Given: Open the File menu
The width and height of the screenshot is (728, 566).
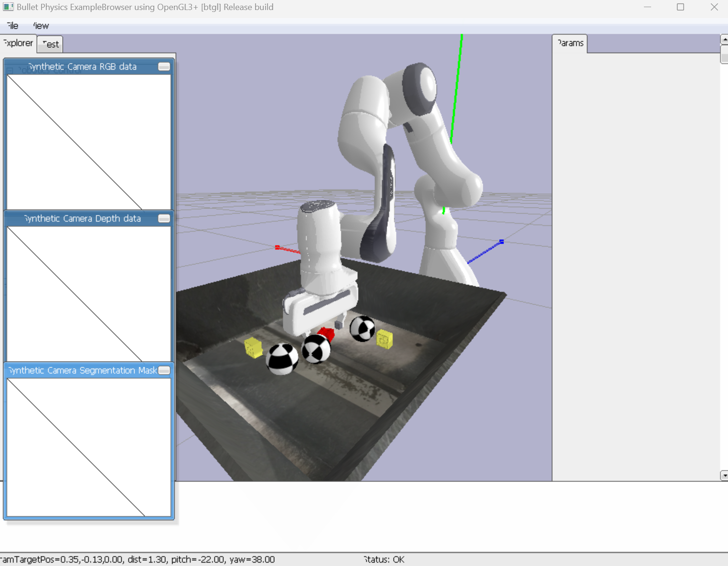Looking at the screenshot, I should [x=12, y=26].
